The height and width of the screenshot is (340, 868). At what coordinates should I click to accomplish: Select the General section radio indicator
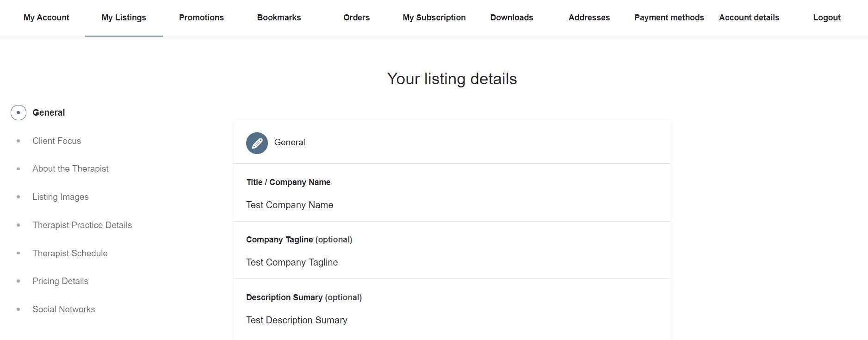(x=18, y=112)
